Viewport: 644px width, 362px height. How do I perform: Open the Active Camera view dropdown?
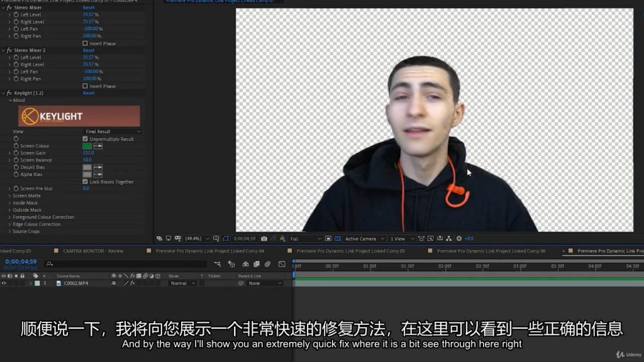[364, 238]
